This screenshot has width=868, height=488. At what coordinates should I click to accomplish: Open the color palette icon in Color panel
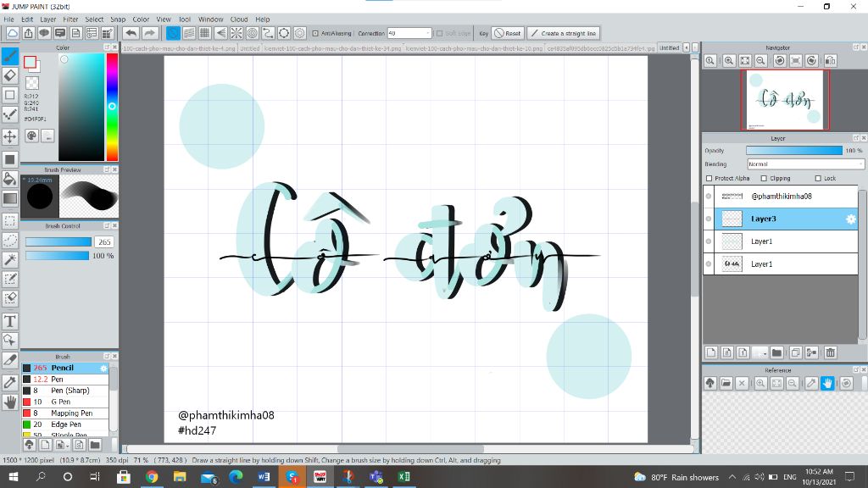pyautogui.click(x=31, y=136)
